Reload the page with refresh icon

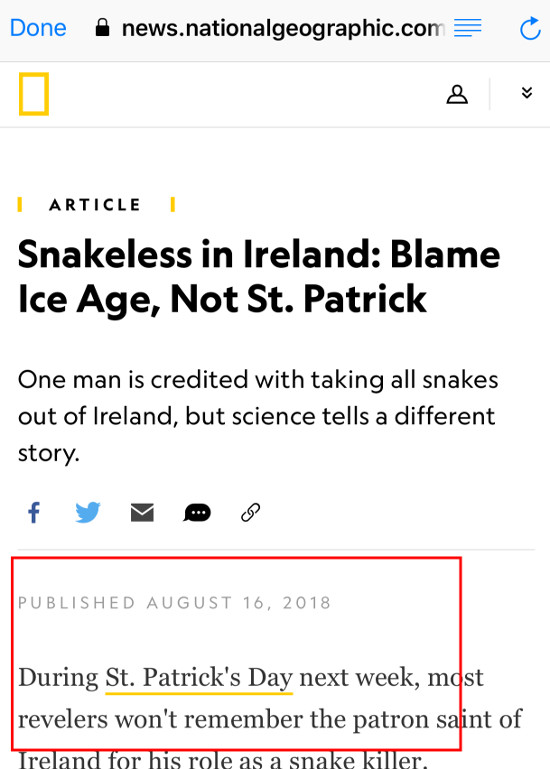tap(530, 28)
